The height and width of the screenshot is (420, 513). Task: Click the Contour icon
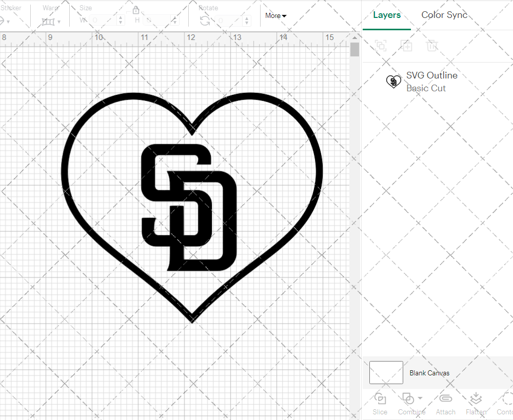pos(506,399)
